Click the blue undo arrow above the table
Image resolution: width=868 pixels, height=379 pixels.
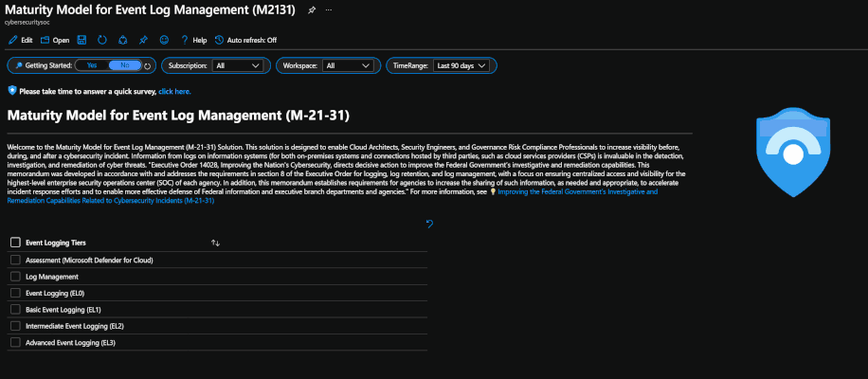[x=429, y=224]
